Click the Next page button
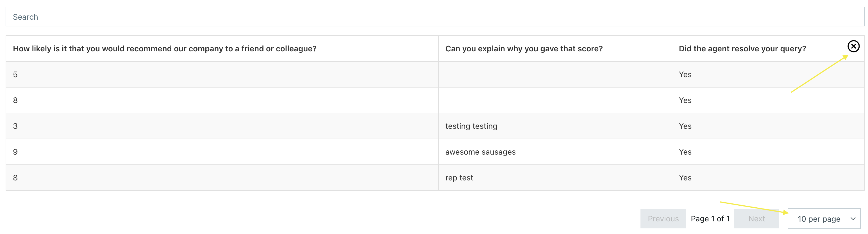Image resolution: width=868 pixels, height=234 pixels. point(756,219)
